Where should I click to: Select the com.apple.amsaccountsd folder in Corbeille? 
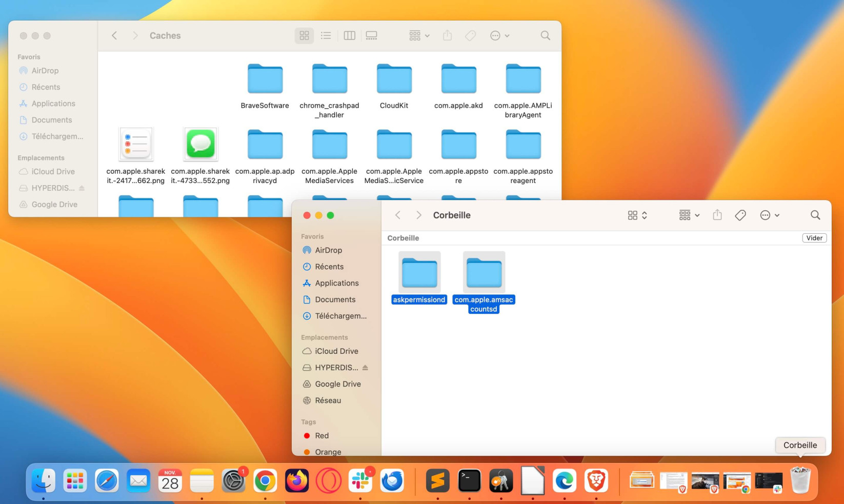(x=484, y=273)
